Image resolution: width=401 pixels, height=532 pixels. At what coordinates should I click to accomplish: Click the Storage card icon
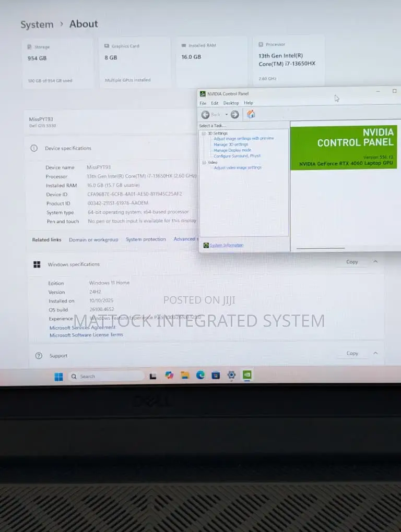[29, 47]
